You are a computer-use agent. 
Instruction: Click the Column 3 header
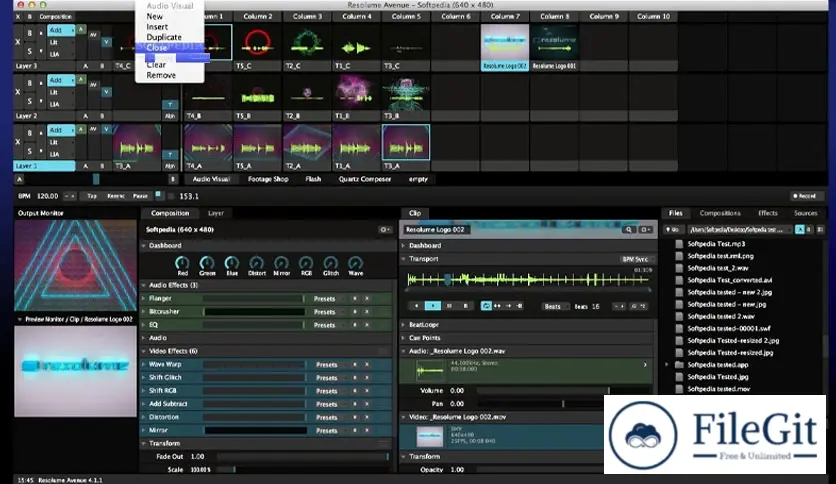(308, 17)
